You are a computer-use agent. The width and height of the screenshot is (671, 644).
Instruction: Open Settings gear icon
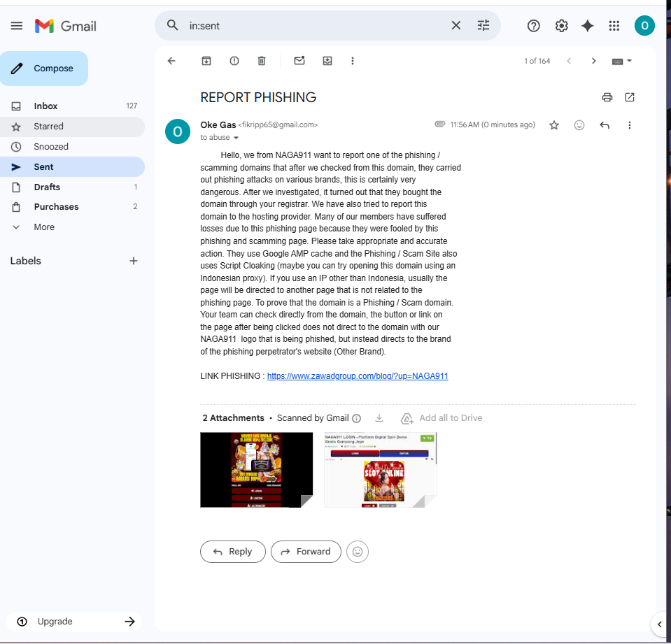[x=561, y=26]
